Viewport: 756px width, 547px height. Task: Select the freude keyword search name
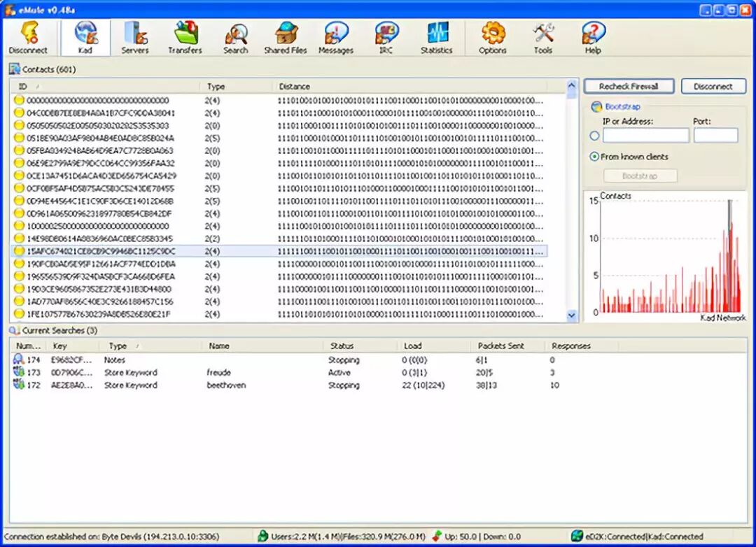pyautogui.click(x=219, y=372)
